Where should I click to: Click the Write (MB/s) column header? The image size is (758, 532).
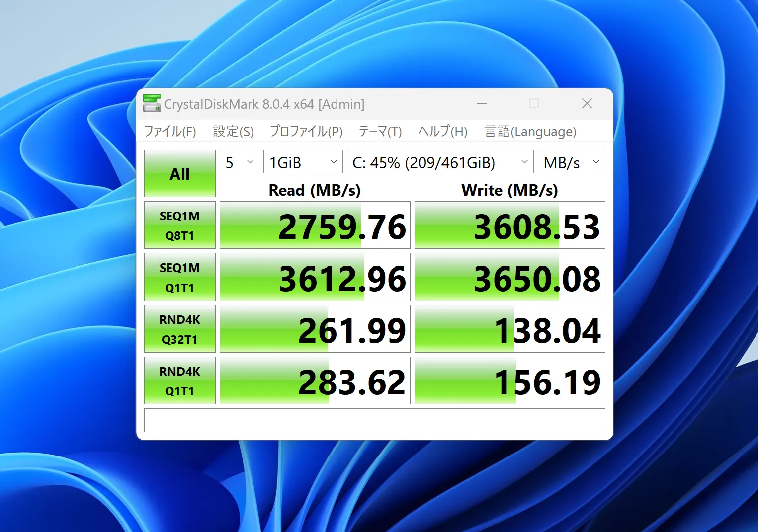tap(509, 190)
